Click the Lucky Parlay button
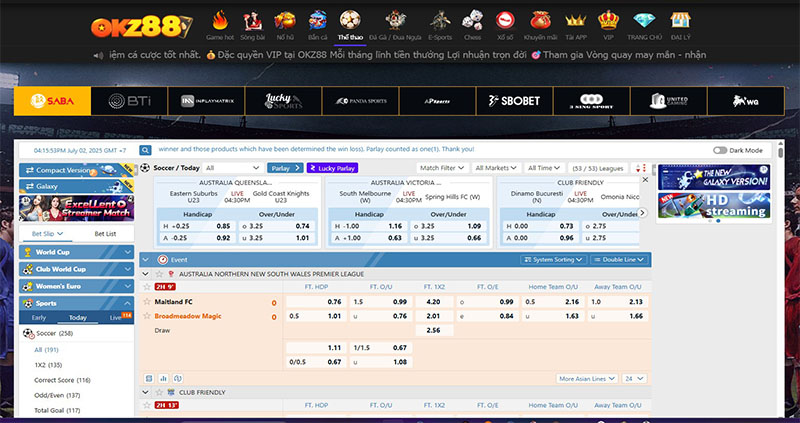This screenshot has height=423, width=800. coord(333,168)
